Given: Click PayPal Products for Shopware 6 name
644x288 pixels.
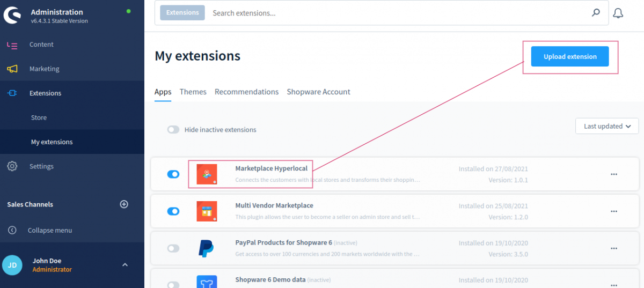Looking at the screenshot, I should click(x=283, y=242).
